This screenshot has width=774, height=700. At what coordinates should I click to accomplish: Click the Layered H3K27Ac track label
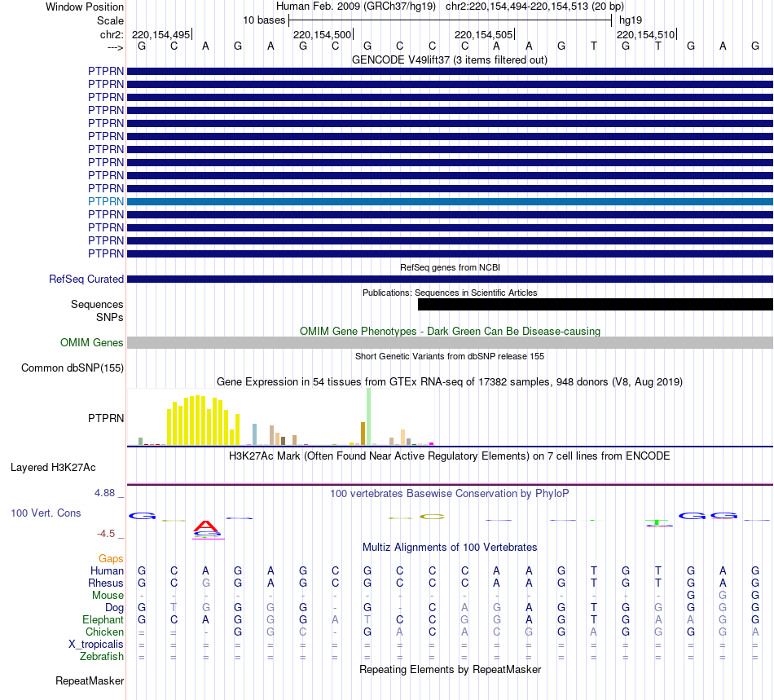tap(53, 468)
